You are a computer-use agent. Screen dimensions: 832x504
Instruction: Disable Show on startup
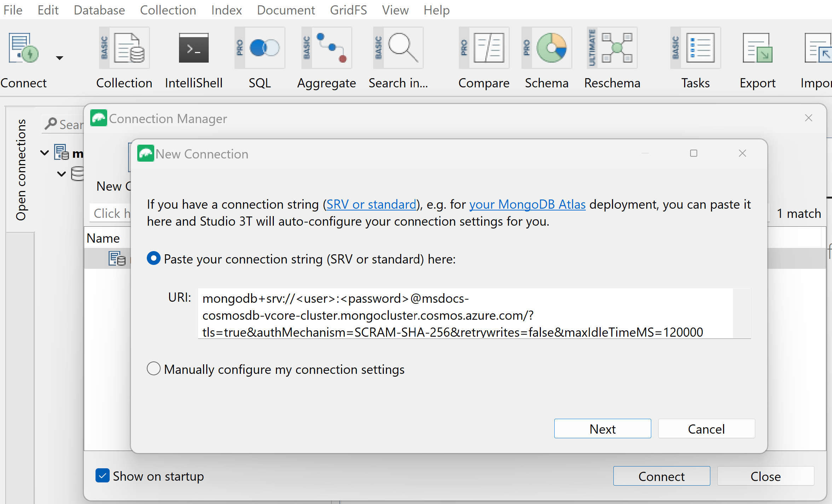[102, 476]
